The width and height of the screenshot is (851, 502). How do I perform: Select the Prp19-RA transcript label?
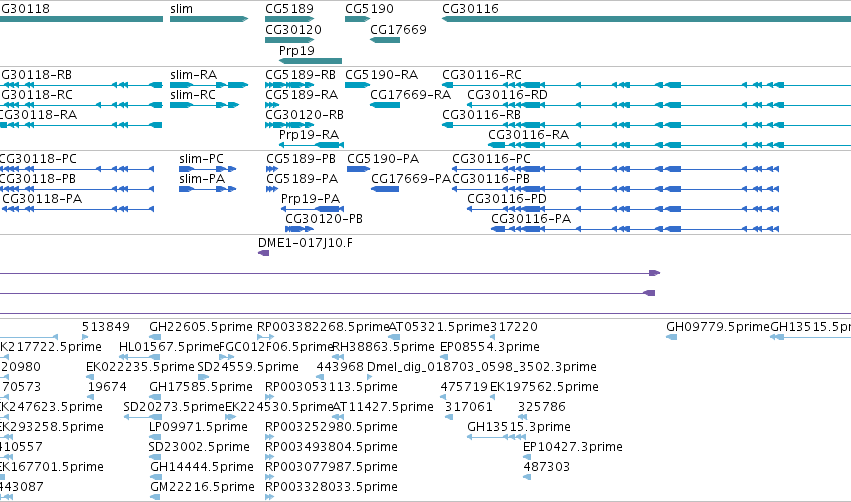click(x=309, y=135)
